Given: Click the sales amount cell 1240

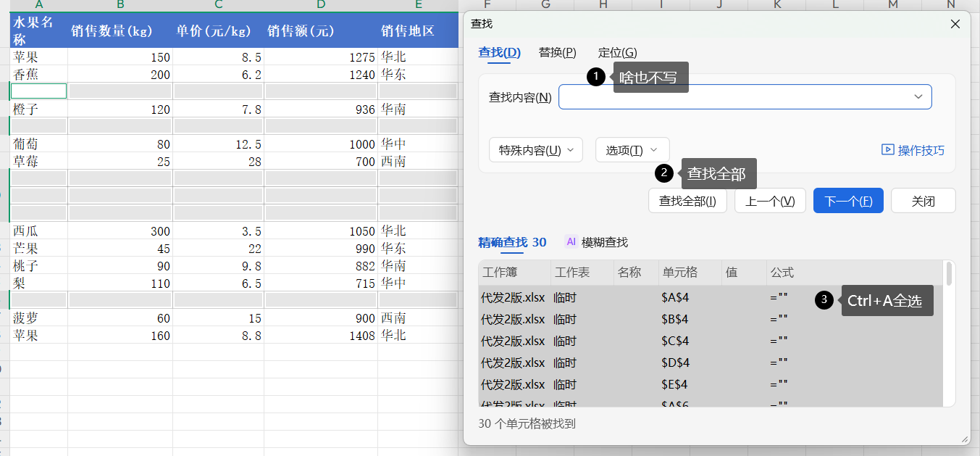Looking at the screenshot, I should pos(321,74).
